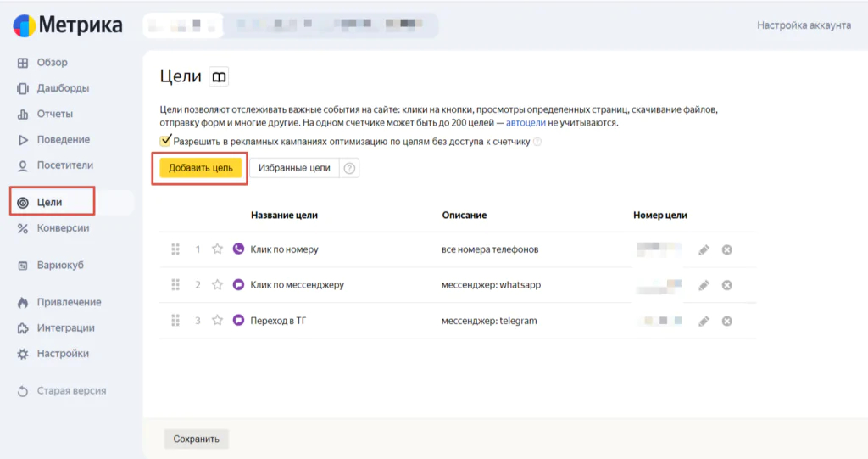Image resolution: width=868 pixels, height=459 pixels.
Task: Open help question mark beside Избранные цели
Action: click(x=349, y=168)
